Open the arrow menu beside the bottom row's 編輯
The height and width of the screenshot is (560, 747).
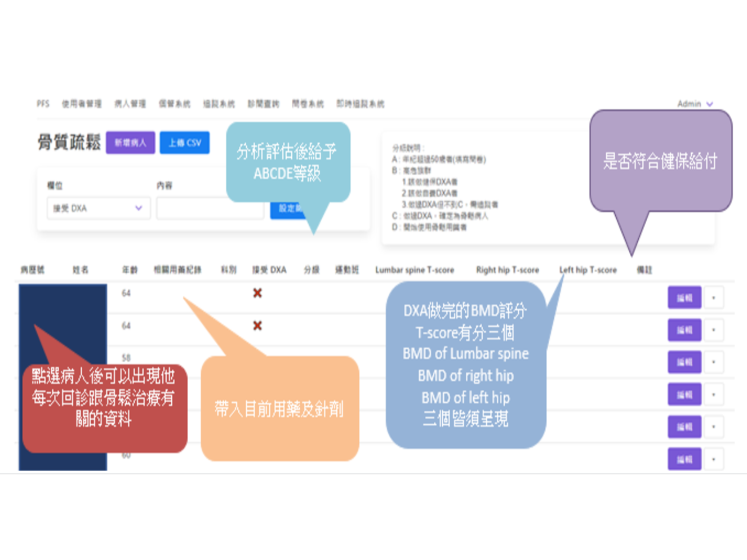coord(714,459)
